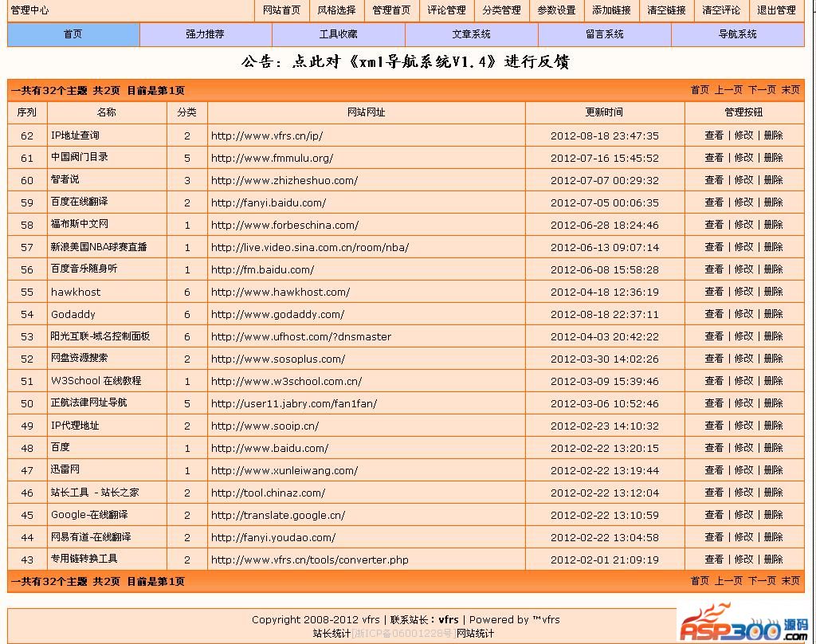Image resolution: width=816 pixels, height=644 pixels.
Task: Click 删除 for W3School 在线教程 row
Action: tap(773, 381)
